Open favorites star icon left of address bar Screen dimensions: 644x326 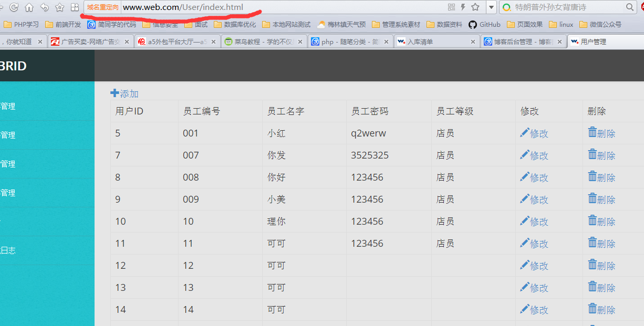point(59,7)
